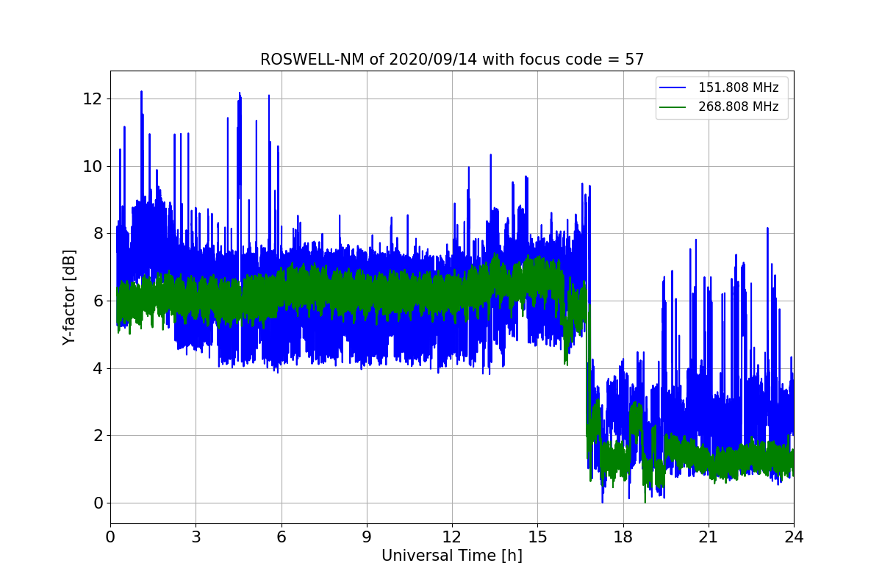The height and width of the screenshot is (588, 882).
Task: Click x-axis tick label 24
Action: [794, 537]
